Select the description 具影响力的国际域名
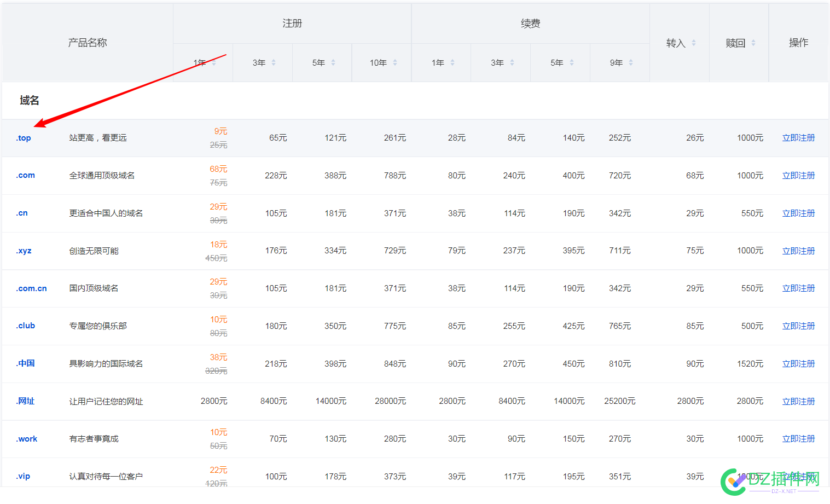The image size is (830, 504). (x=106, y=364)
